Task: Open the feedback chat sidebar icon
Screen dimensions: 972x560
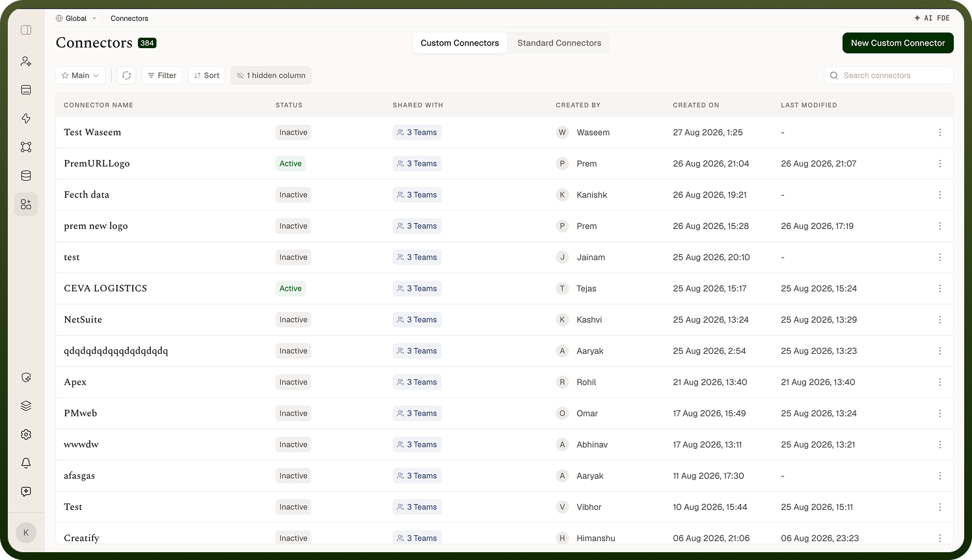Action: click(26, 492)
